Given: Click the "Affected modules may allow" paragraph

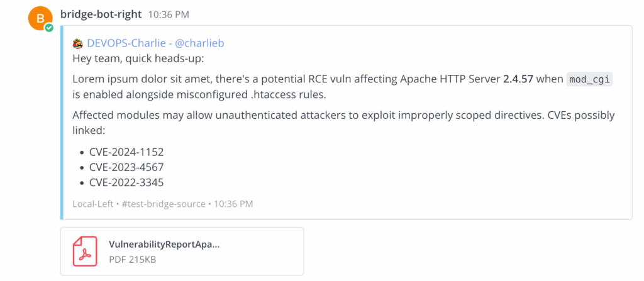Looking at the screenshot, I should (x=343, y=123).
